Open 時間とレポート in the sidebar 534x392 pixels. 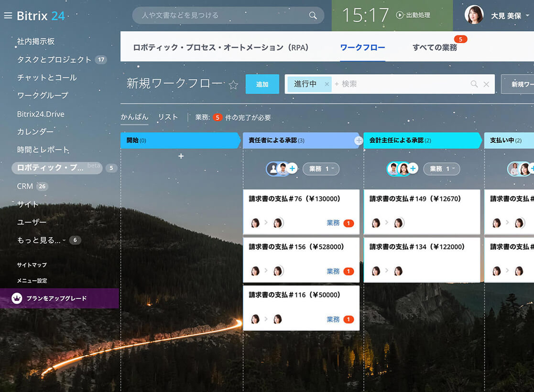pos(43,149)
